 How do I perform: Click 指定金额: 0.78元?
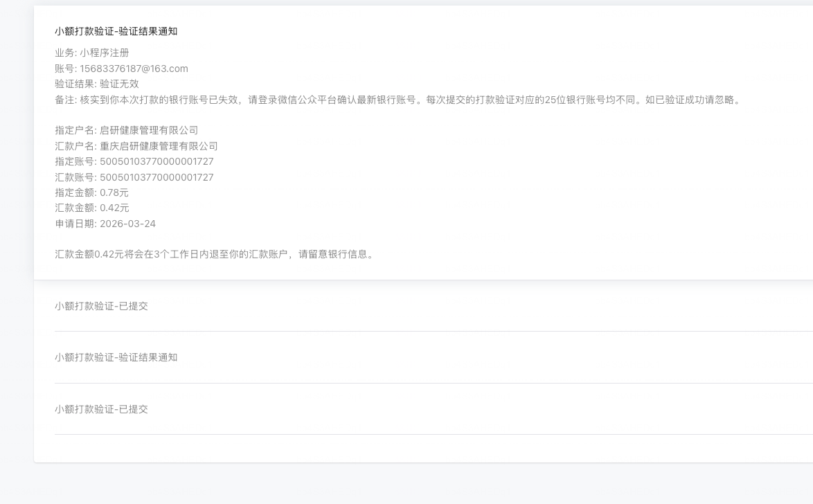click(92, 193)
